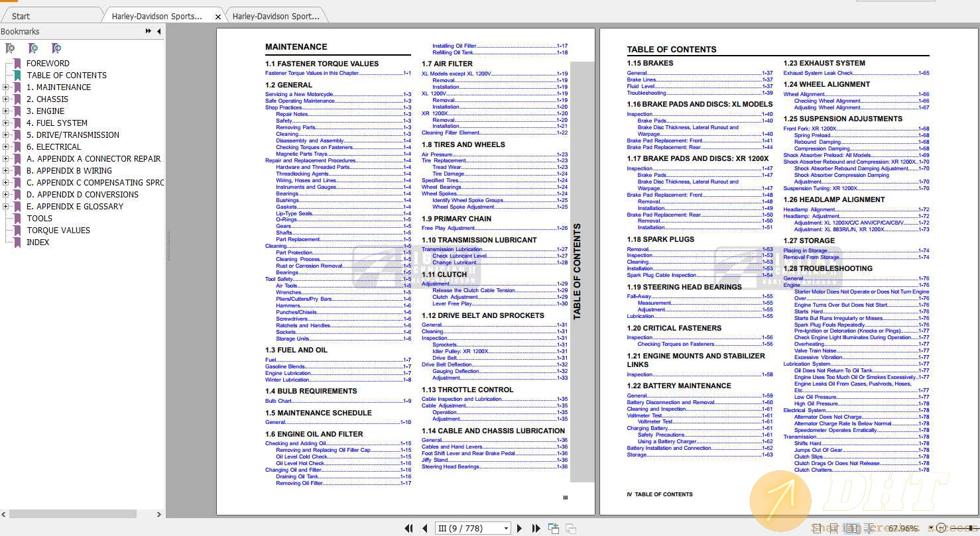Follow the Fastener Torque Values in this Chapter link
Viewport: 980px width, 536px height.
338,73
